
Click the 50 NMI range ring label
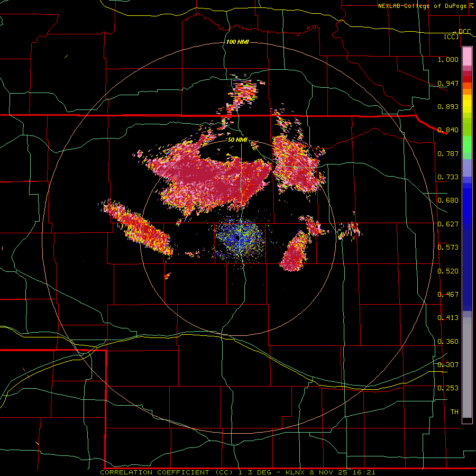(237, 140)
